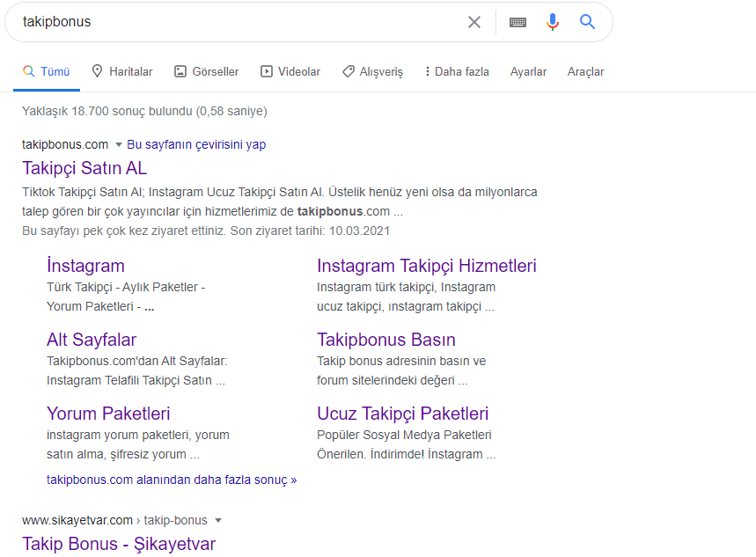The height and width of the screenshot is (557, 756).
Task: Switch to the Alışveriş tab
Action: [372, 71]
